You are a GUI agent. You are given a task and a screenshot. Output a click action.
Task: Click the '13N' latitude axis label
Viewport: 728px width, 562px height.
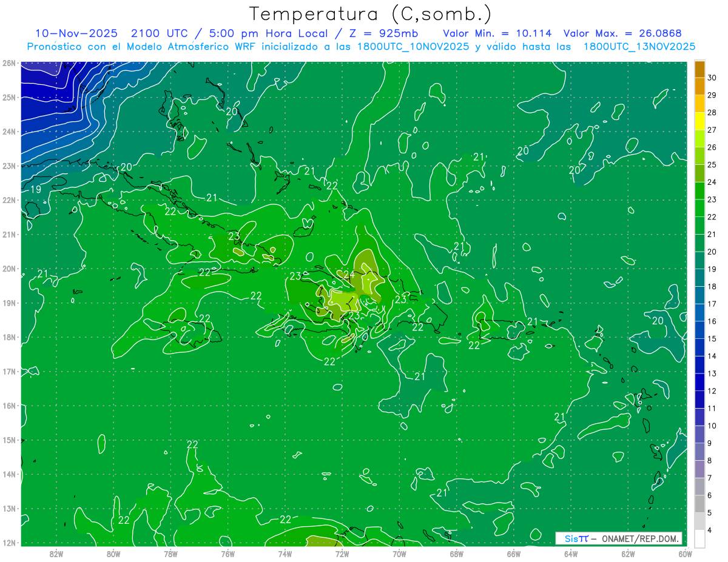click(x=8, y=508)
